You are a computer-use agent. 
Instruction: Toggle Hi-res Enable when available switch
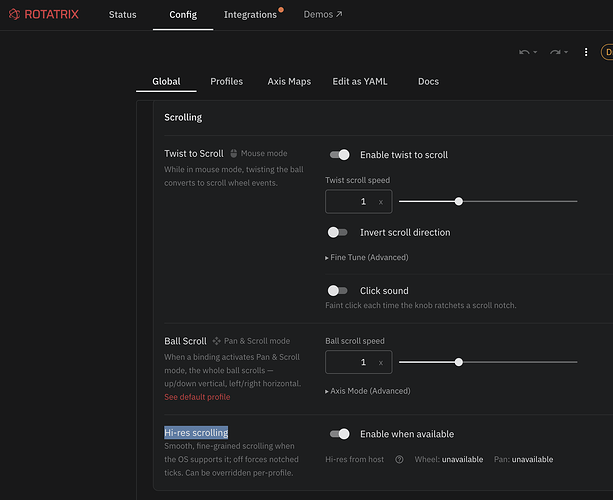pos(339,434)
